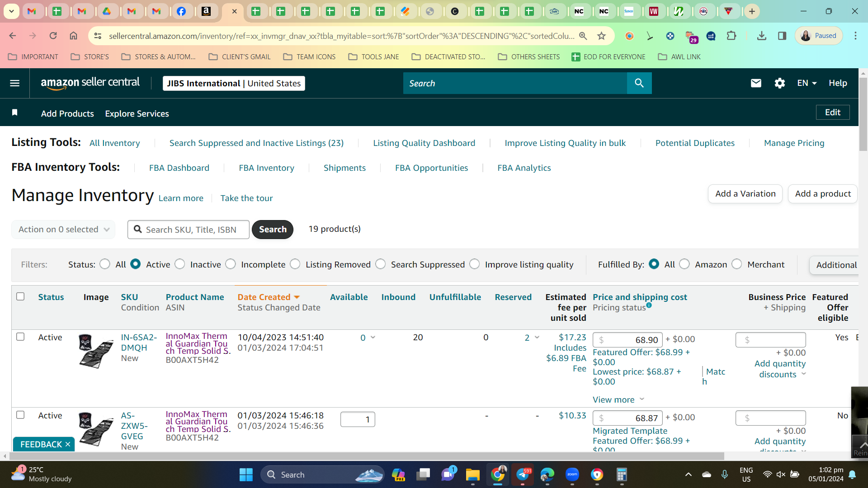Open Shipments tab
The width and height of the screenshot is (868, 488).
344,168
